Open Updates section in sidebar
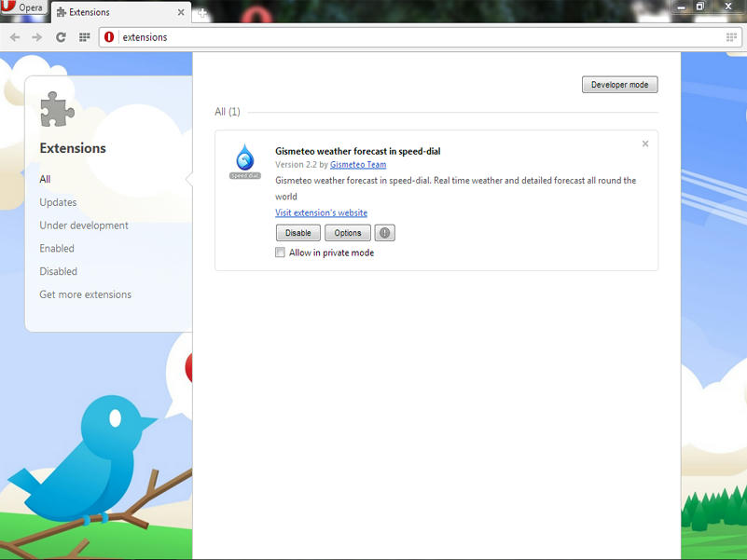The image size is (747, 560). [x=58, y=202]
